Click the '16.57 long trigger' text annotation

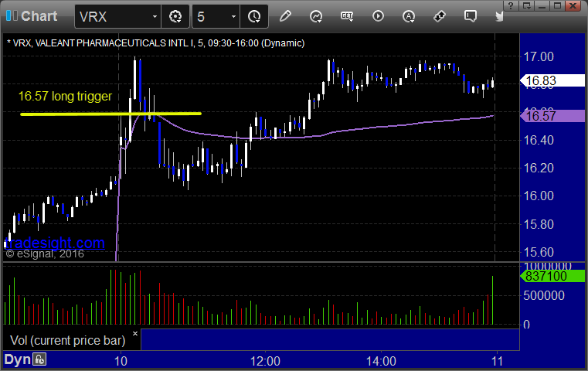[x=65, y=97]
